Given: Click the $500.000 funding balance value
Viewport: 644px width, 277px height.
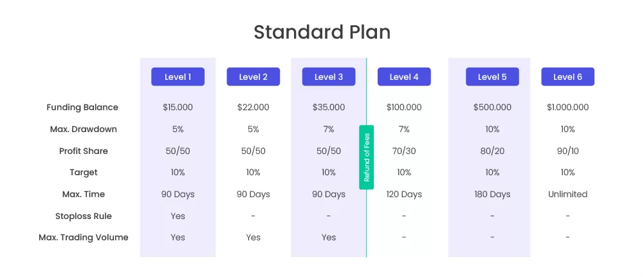Looking at the screenshot, I should pos(492,108).
